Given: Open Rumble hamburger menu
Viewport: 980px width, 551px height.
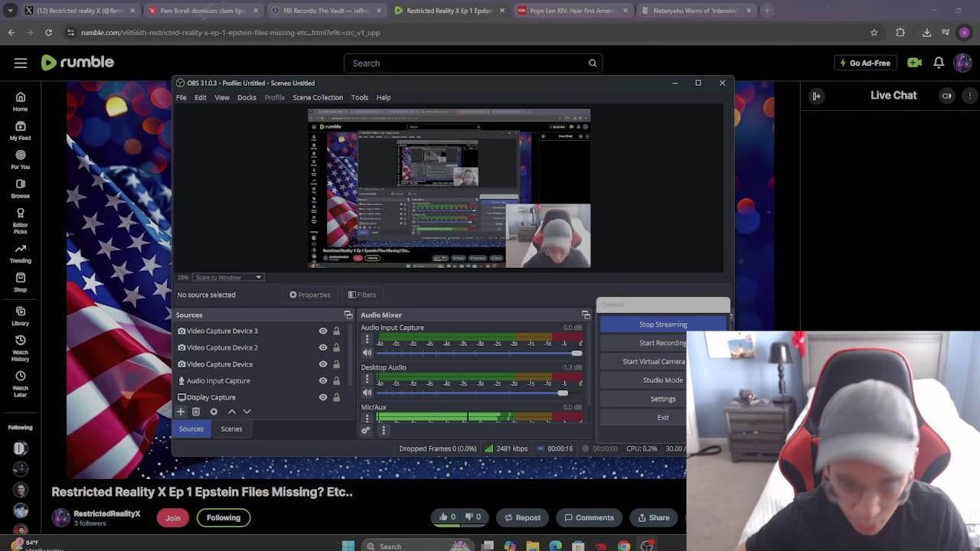Looking at the screenshot, I should click(21, 63).
